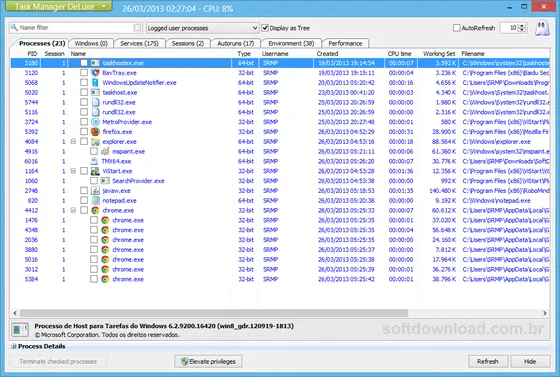560x377 pixels.
Task: Click the Chrome icon of PID 4412
Action: coord(95,210)
